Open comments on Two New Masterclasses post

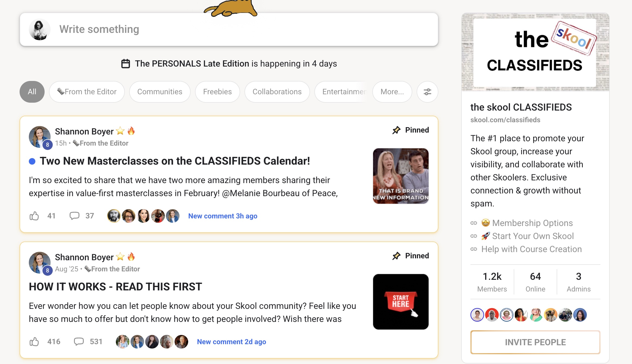click(x=74, y=216)
